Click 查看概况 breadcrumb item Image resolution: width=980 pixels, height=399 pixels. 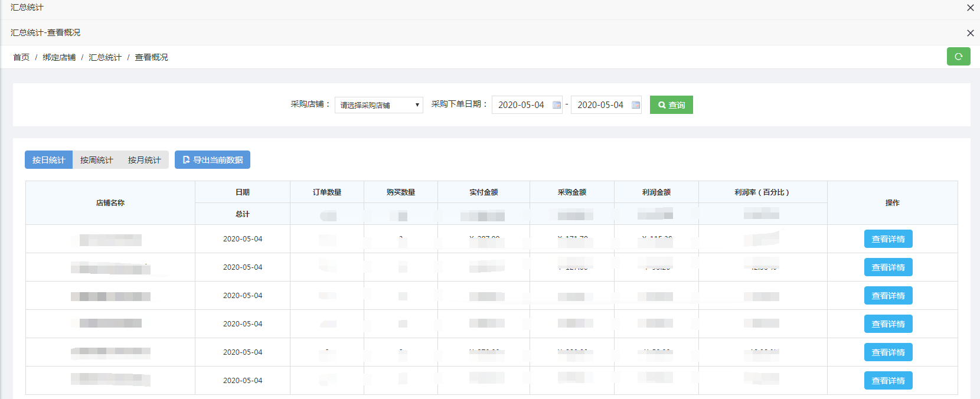click(x=151, y=57)
